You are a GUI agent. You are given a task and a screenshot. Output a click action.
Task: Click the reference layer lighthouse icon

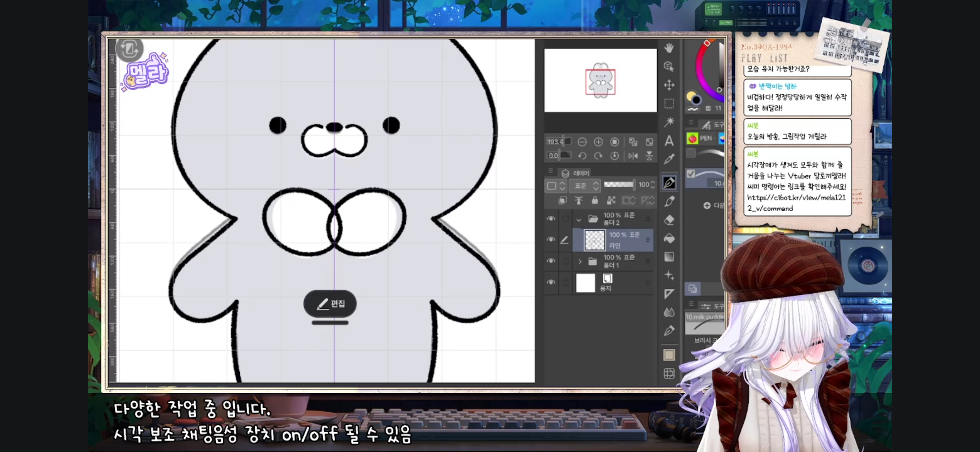pyautogui.click(x=579, y=200)
